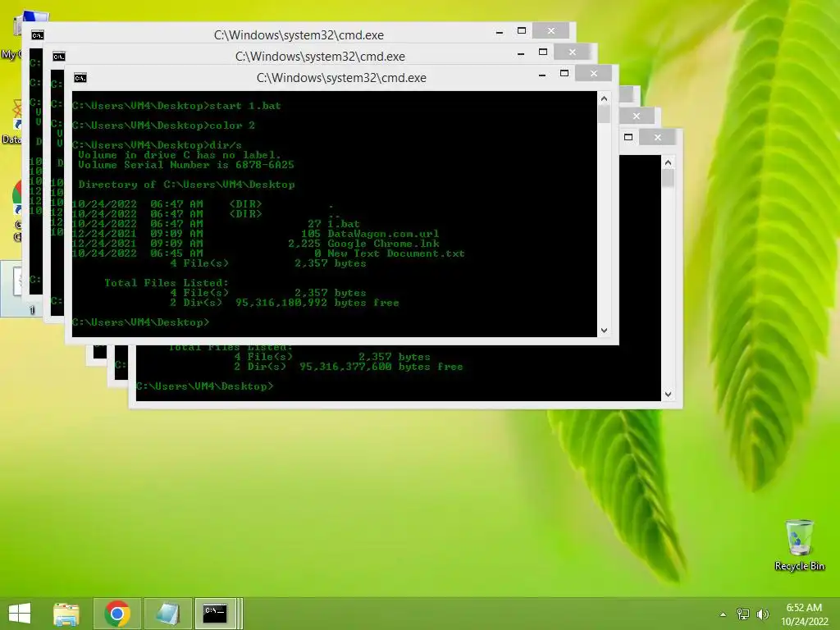
Task: Switch to Google Chrome in the taskbar
Action: 117,614
